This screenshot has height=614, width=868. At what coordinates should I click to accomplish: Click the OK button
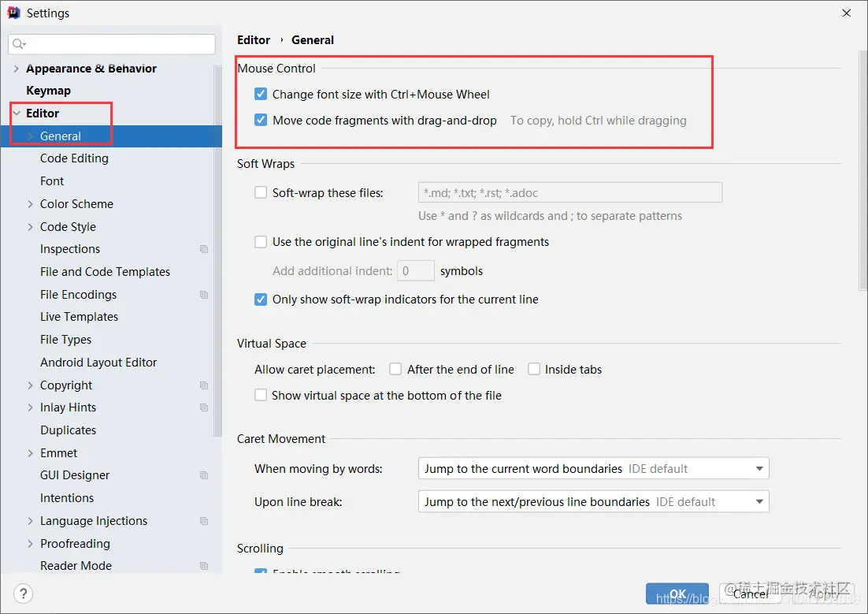point(677,594)
